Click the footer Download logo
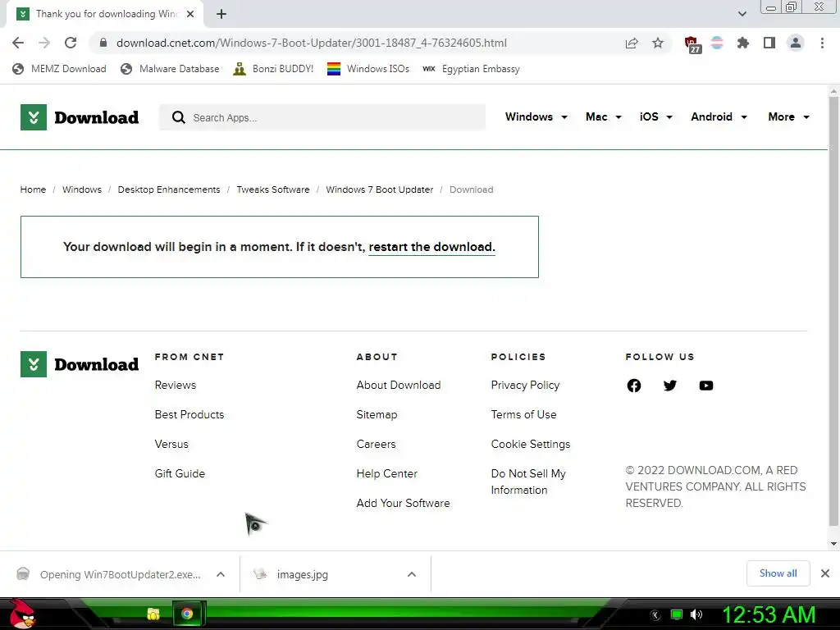Viewport: 840px width, 630px height. pyautogui.click(x=80, y=364)
